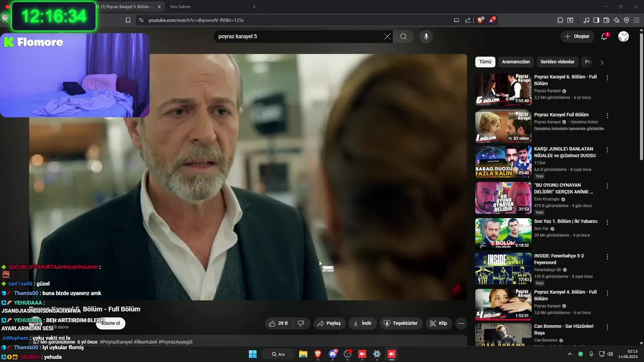
Task: Click the address bar URL field
Action: [297, 20]
